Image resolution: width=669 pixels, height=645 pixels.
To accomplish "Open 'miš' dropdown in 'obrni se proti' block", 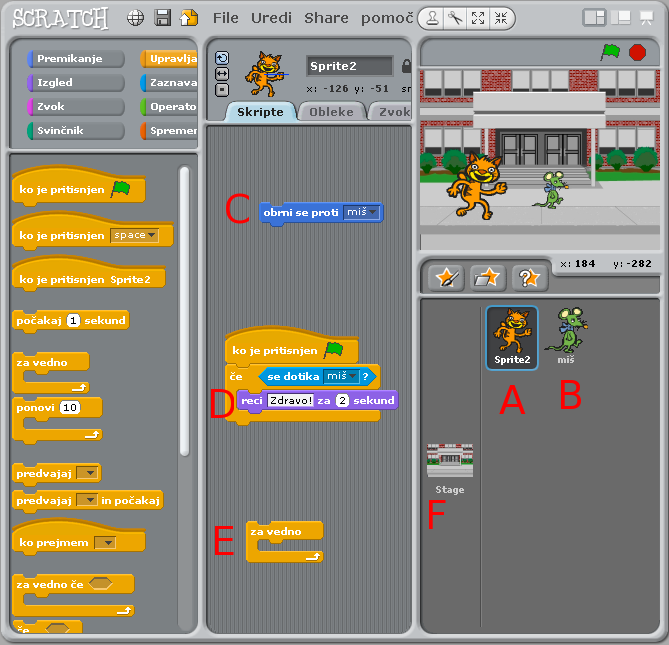I will click(371, 212).
